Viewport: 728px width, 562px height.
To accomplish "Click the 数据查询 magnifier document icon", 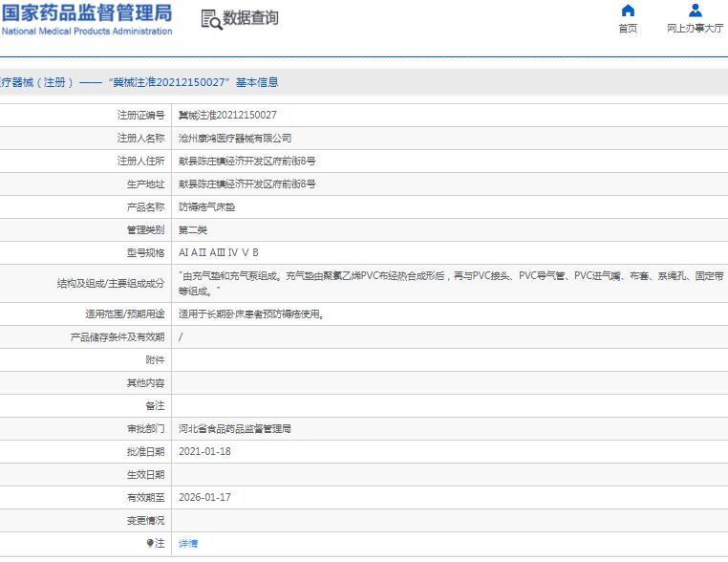I will pyautogui.click(x=210, y=19).
